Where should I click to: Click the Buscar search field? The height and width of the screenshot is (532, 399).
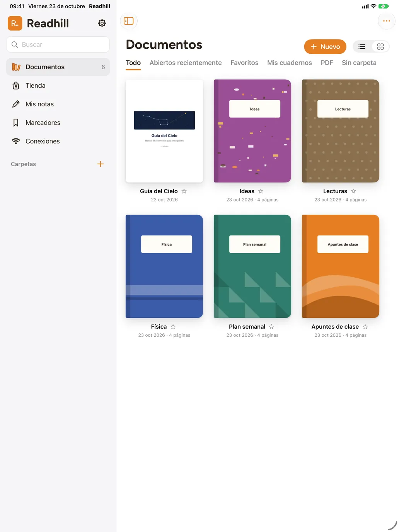pos(58,44)
